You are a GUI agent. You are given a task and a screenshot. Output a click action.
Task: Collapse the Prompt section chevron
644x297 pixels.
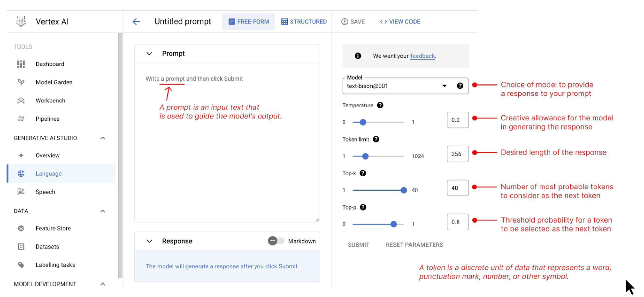[149, 54]
